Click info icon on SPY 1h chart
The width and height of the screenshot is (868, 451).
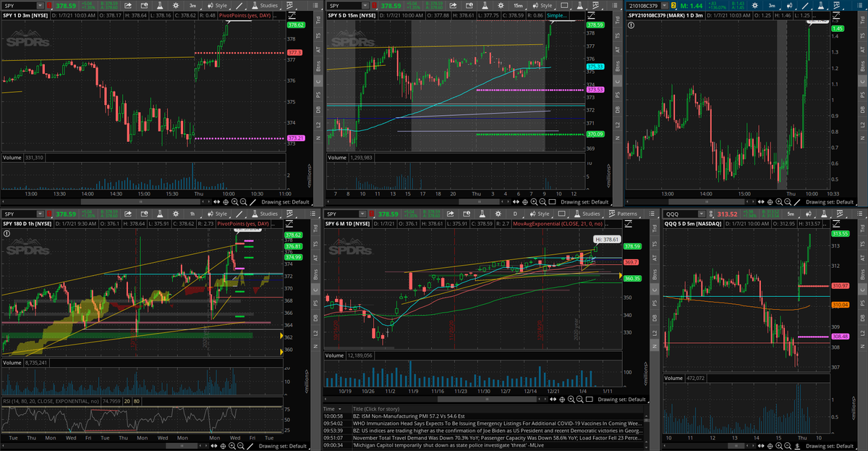click(x=7, y=232)
